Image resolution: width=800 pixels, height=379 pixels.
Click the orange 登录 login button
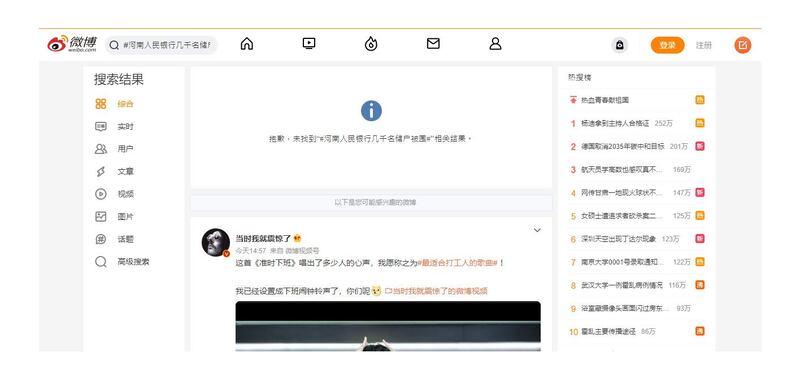click(667, 45)
